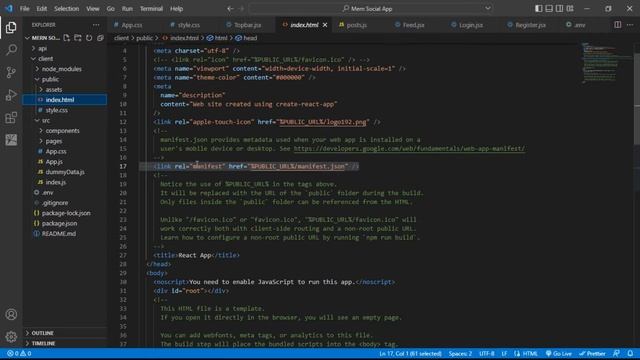This screenshot has height=360, width=640.
Task: Click Prettier status bar item
Action: point(592,353)
